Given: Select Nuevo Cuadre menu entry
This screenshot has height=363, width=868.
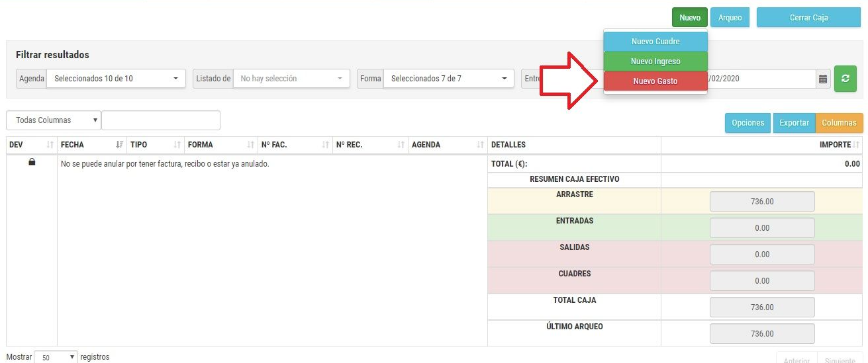Looking at the screenshot, I should [655, 42].
